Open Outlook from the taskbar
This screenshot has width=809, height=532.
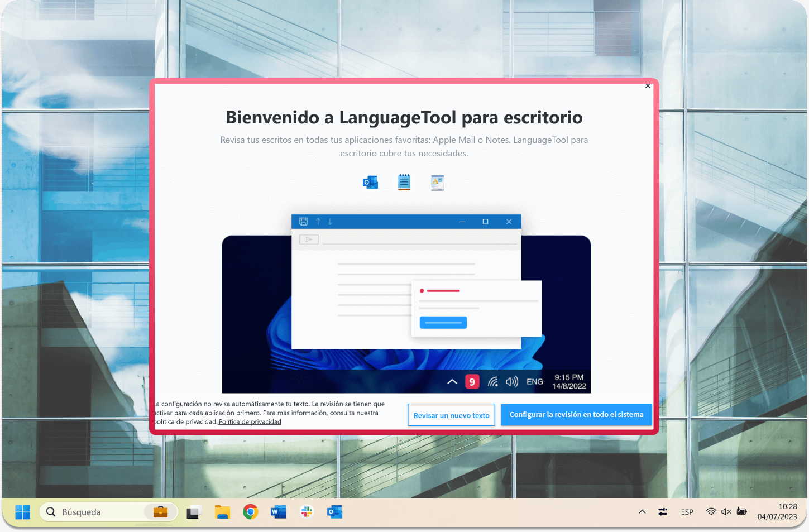[335, 512]
